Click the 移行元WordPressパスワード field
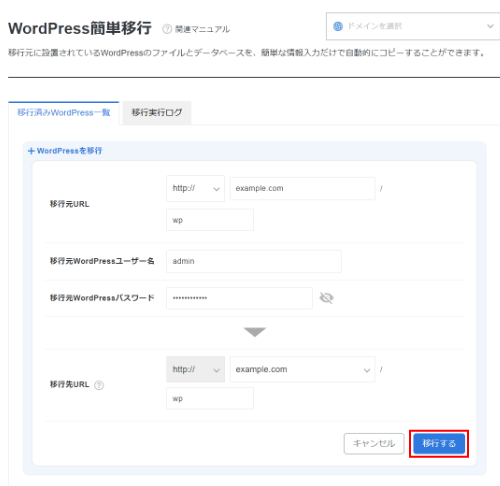 tap(239, 298)
